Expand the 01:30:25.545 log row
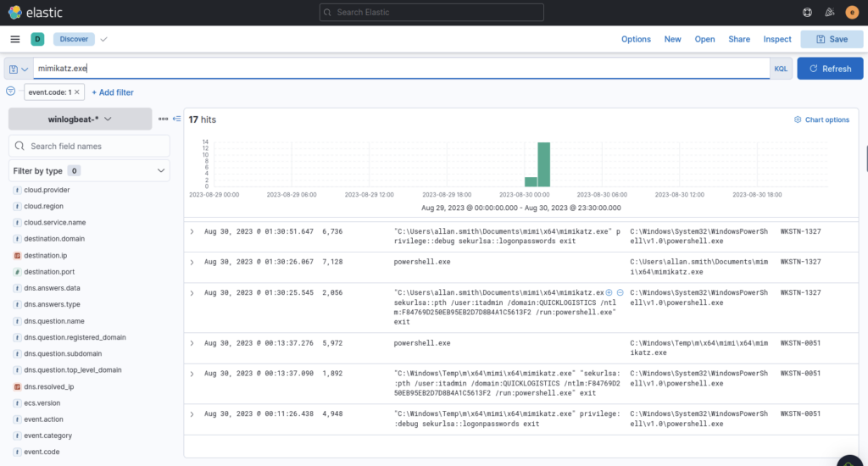Image resolution: width=868 pixels, height=466 pixels. (192, 293)
